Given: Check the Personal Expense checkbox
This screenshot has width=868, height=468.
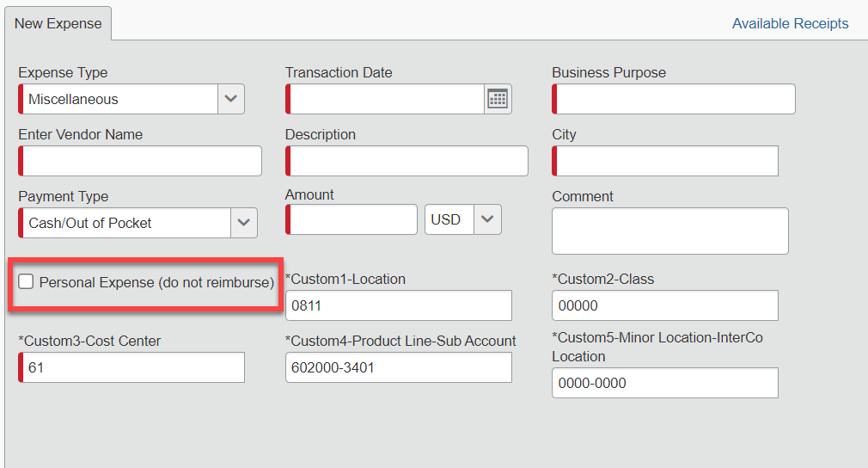Looking at the screenshot, I should pyautogui.click(x=27, y=282).
